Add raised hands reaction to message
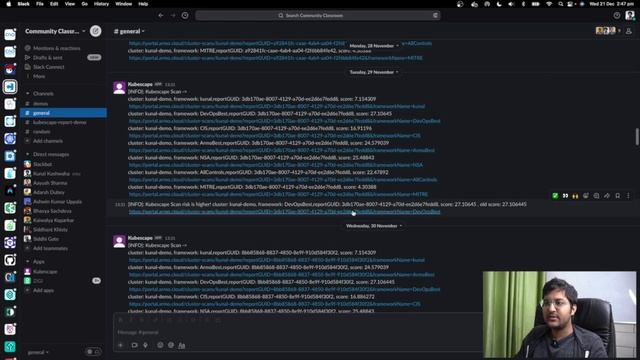This screenshot has width=640, height=360. pos(576,196)
